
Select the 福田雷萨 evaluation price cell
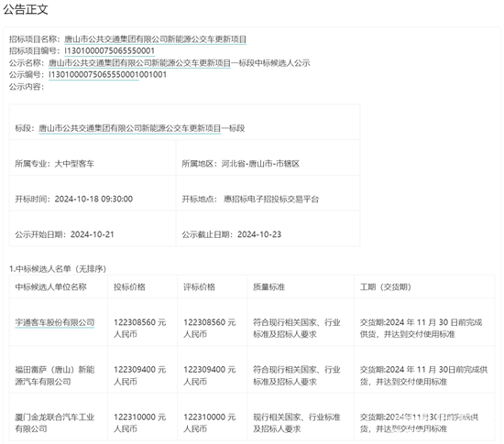[213, 370]
